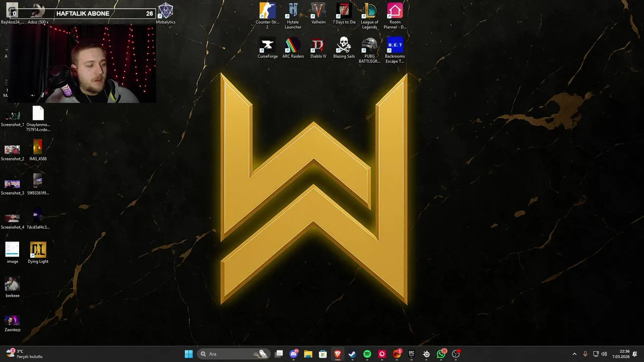Expand the hidden system tray icons

point(575,354)
